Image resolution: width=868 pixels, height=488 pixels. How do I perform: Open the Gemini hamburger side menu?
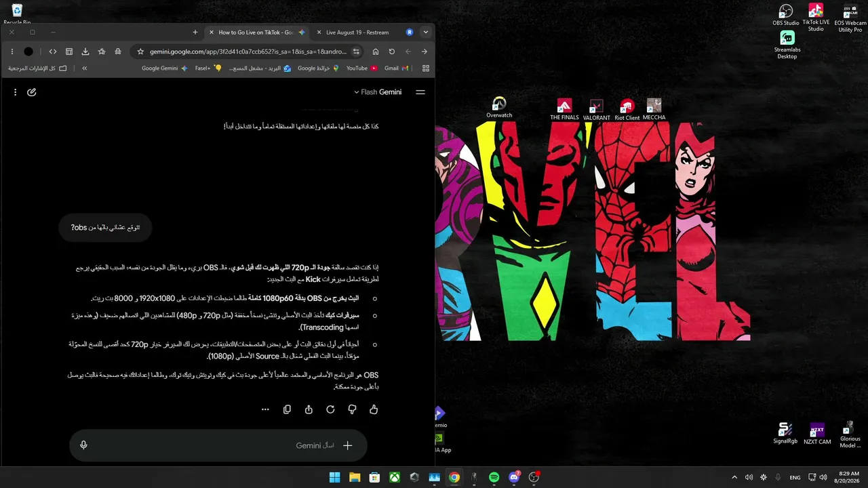tap(420, 92)
